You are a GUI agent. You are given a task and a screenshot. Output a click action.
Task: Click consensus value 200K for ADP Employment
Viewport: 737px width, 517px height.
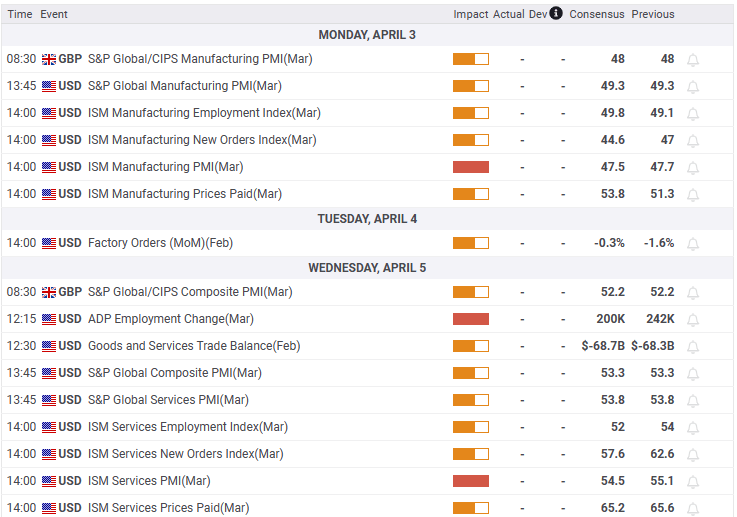(611, 319)
